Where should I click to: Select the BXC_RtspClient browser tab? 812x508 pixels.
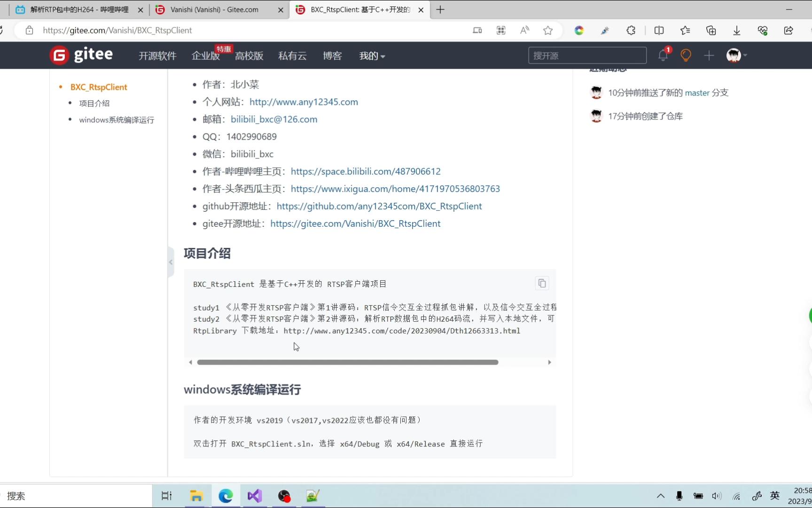tap(359, 9)
